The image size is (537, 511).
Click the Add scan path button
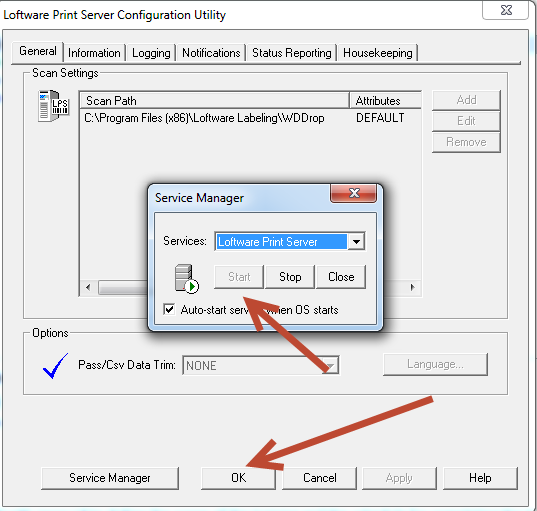(466, 100)
